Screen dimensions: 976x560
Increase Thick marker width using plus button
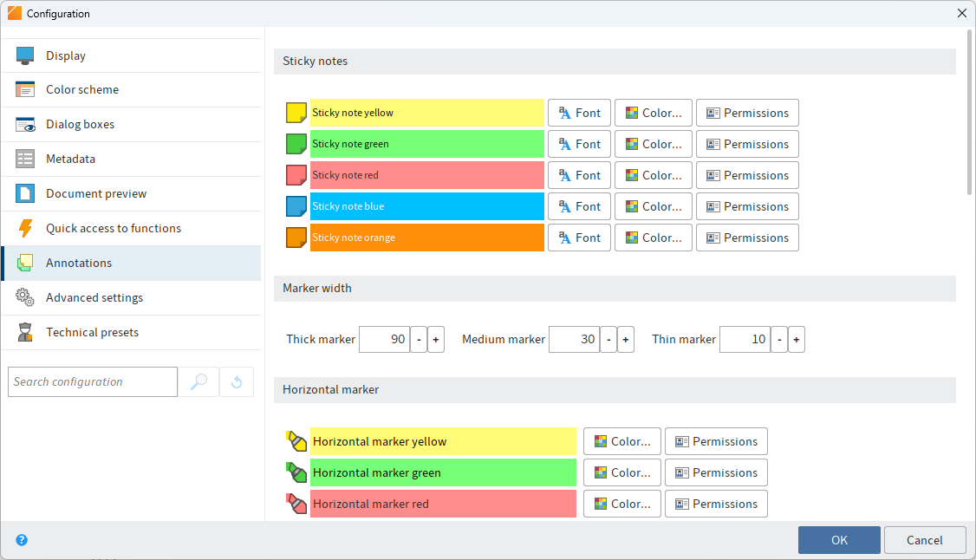(435, 339)
